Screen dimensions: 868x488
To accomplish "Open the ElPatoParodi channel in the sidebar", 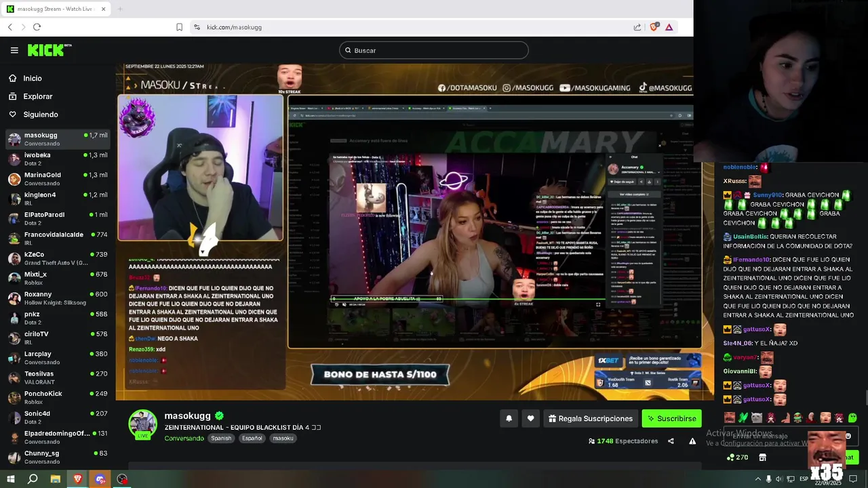I will click(x=58, y=218).
